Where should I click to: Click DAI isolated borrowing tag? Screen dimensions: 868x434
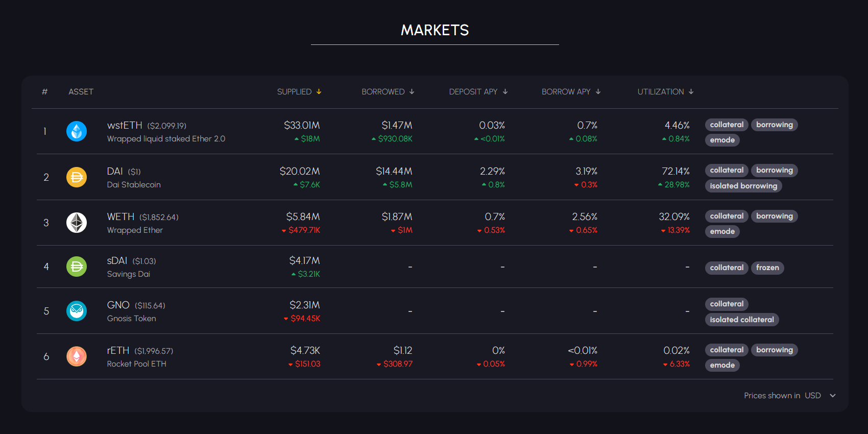[743, 186]
